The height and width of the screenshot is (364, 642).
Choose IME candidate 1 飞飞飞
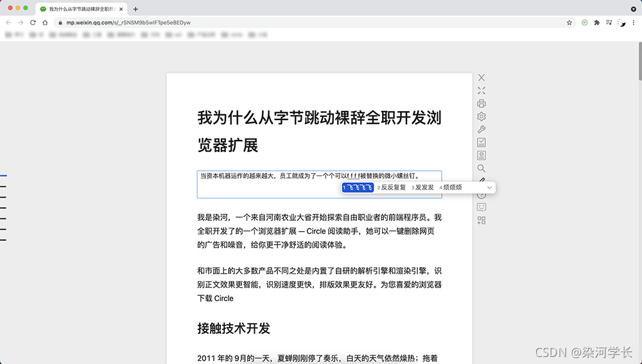[358, 187]
